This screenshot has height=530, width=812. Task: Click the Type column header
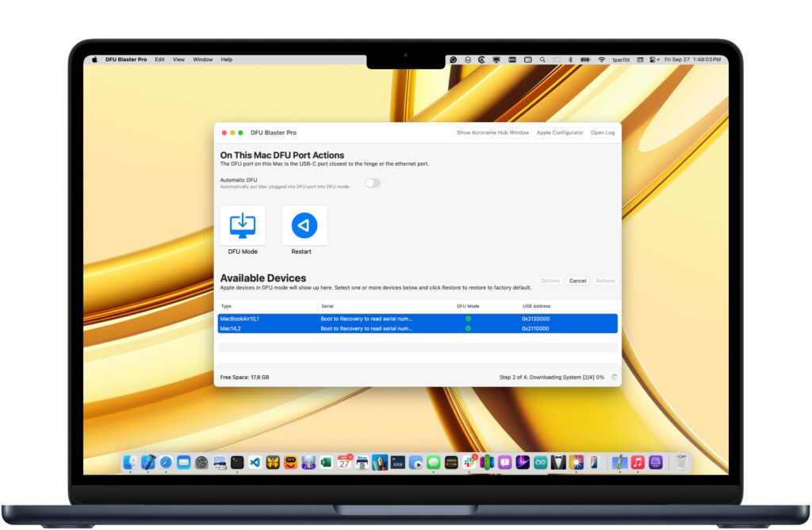click(x=226, y=306)
